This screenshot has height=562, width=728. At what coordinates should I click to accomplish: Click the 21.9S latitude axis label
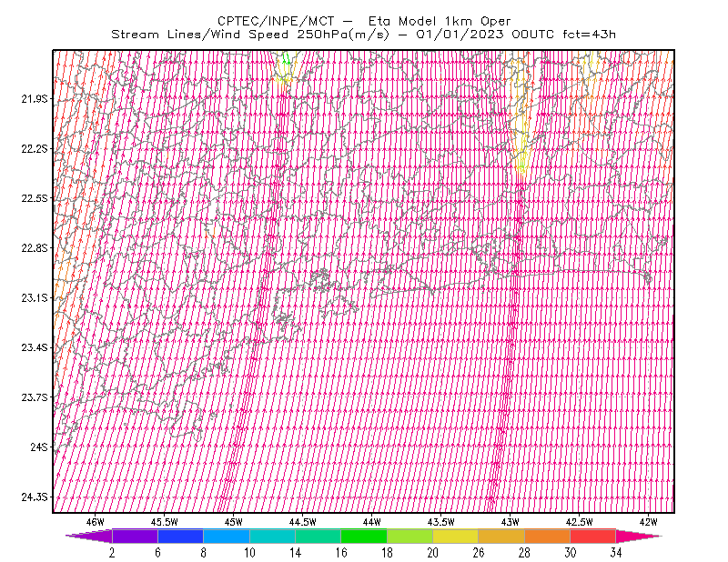coord(35,98)
